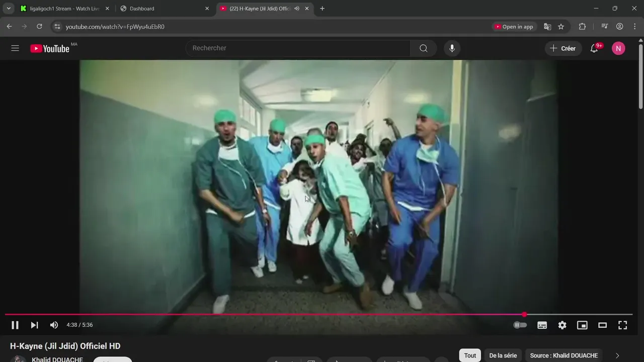644x362 pixels.
Task: Select De la série chip
Action: 503,355
